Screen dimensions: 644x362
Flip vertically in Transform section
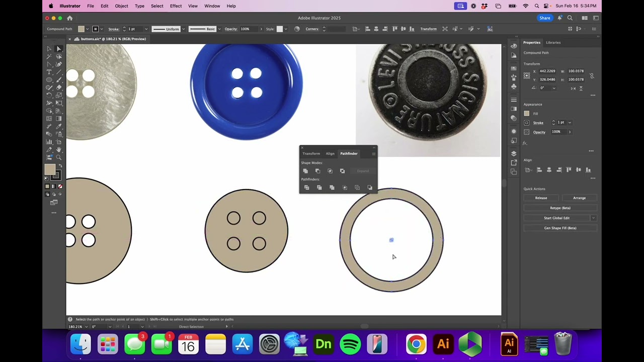point(581,88)
